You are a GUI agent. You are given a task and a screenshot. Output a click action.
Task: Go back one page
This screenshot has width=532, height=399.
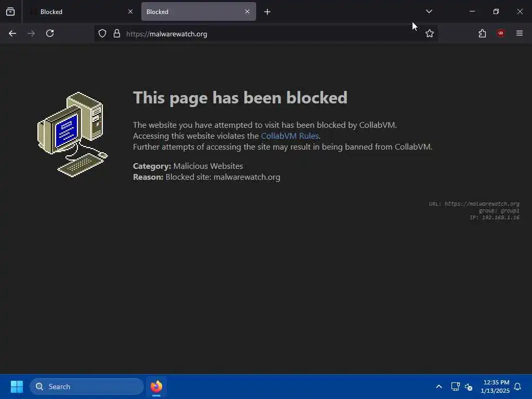coord(12,33)
